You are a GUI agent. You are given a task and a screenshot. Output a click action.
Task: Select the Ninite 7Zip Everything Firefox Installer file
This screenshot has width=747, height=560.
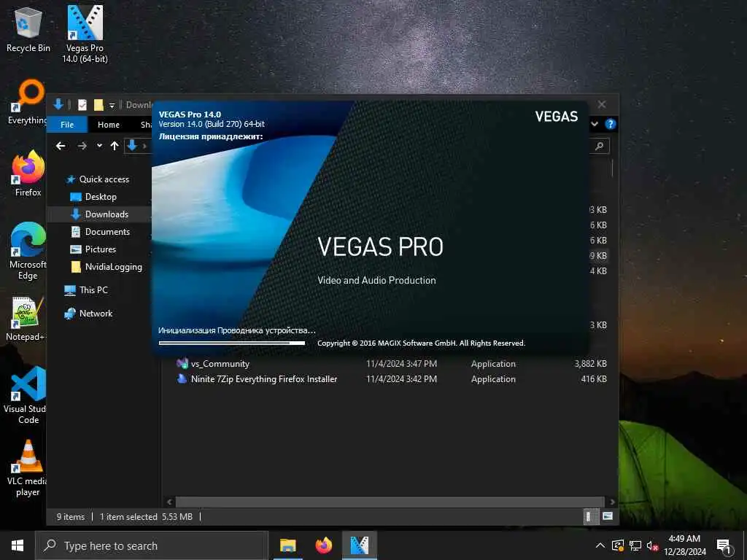pyautogui.click(x=391, y=379)
